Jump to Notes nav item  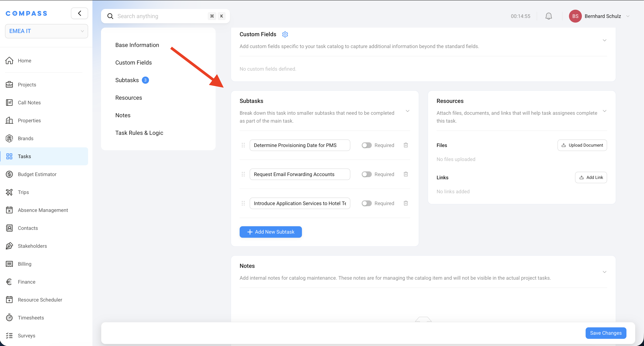tap(123, 115)
